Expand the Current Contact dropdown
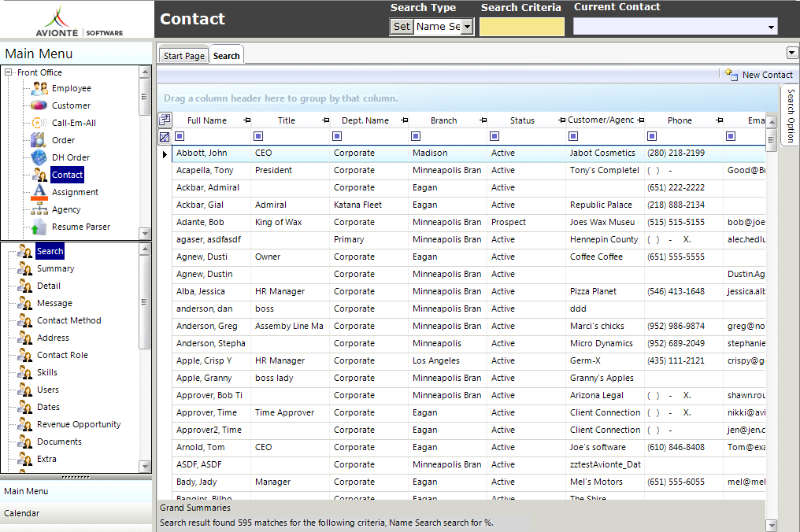The width and height of the screenshot is (800, 532). 770,27
